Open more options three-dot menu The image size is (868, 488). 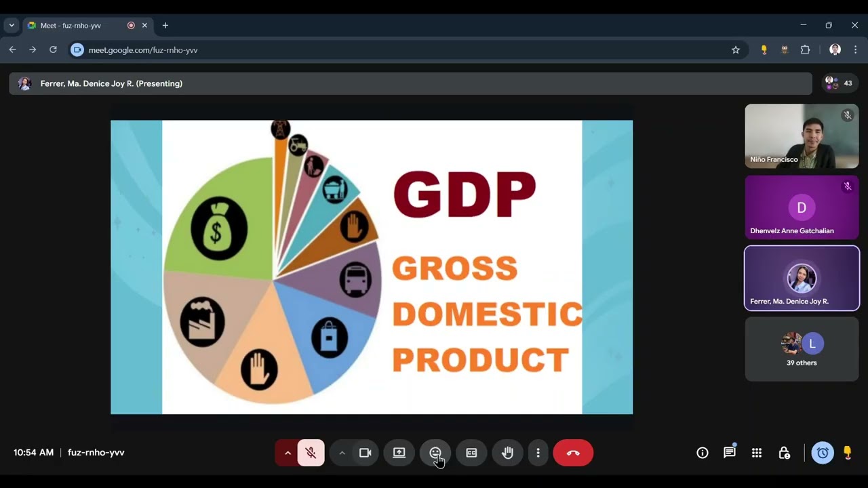click(x=538, y=453)
